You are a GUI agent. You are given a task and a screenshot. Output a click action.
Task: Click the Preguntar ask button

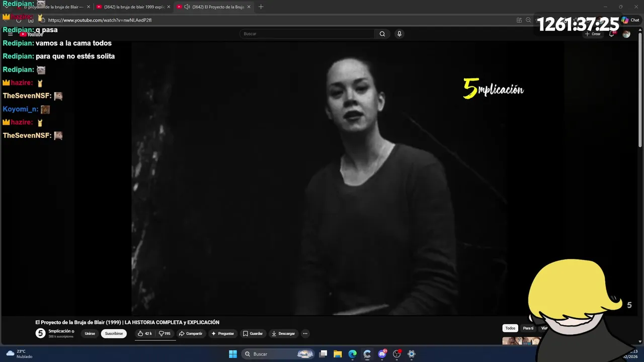point(223,333)
